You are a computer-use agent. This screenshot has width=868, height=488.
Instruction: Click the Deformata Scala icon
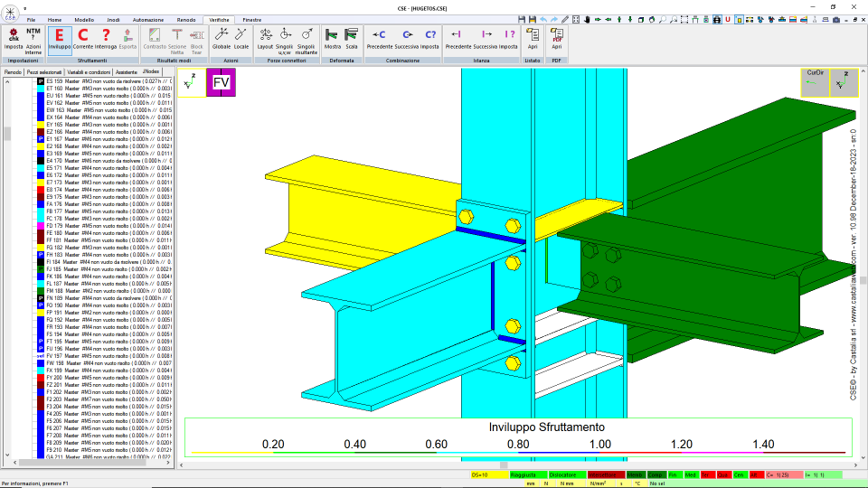pyautogui.click(x=352, y=39)
